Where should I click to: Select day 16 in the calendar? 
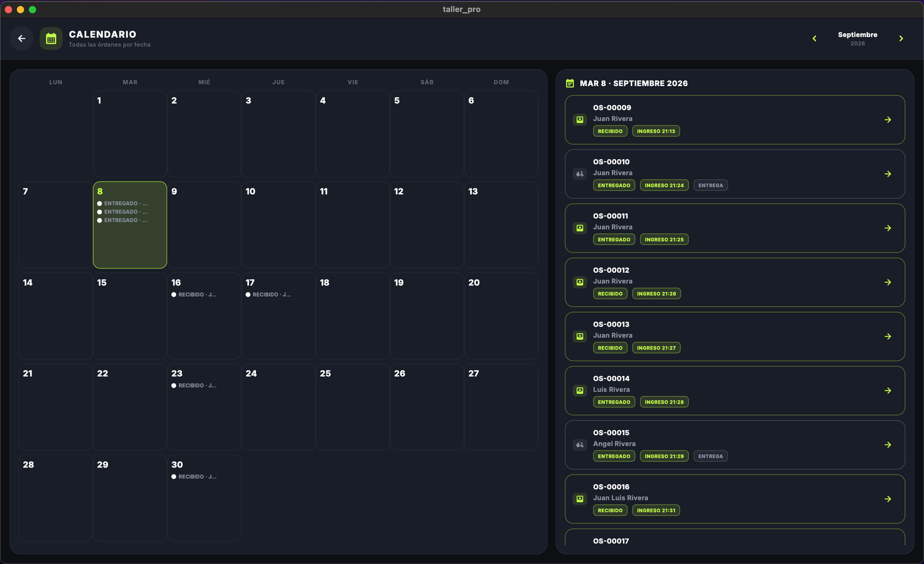[x=204, y=316]
